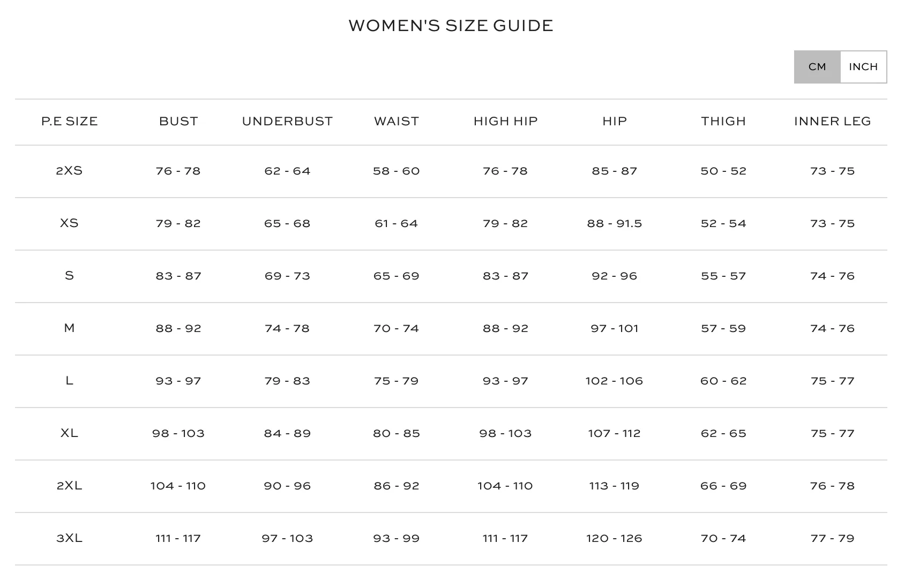
Task: Click the L thigh value 60 - 62
Action: click(723, 381)
